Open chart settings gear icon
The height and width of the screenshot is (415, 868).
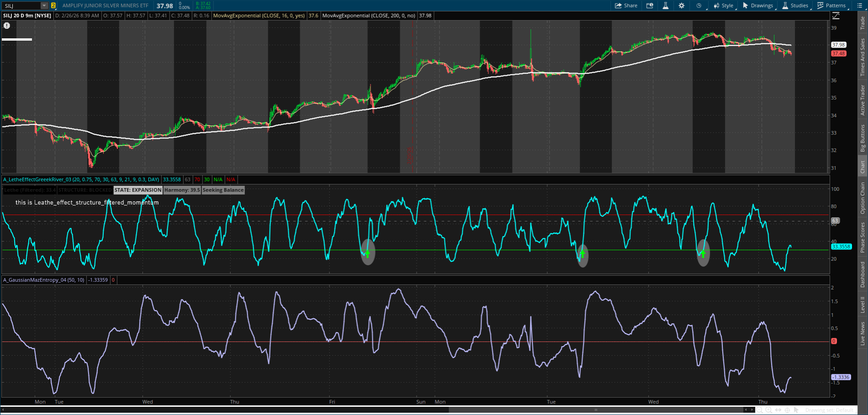[x=682, y=5]
